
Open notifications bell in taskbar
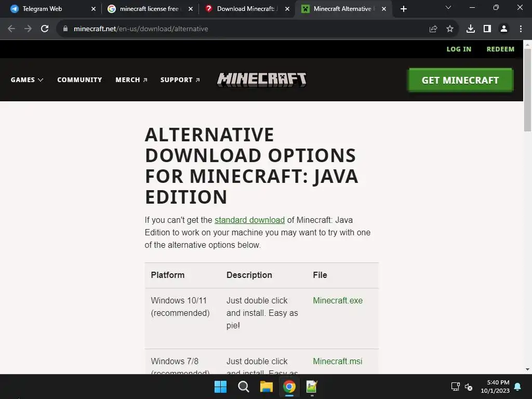pos(518,387)
